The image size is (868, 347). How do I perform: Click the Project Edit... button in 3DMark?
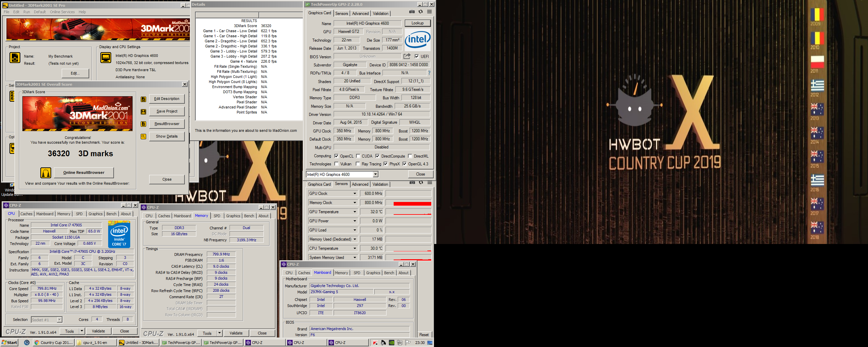[75, 73]
